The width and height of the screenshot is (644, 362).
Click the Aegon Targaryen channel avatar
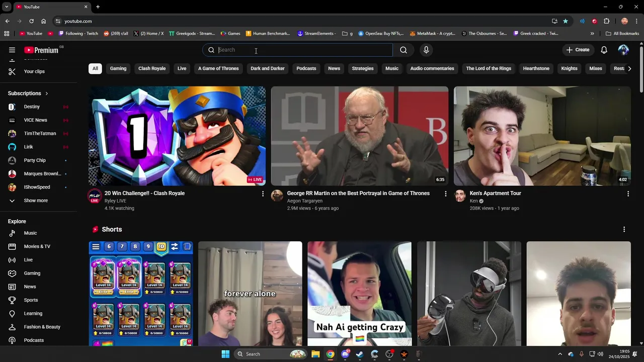(x=277, y=196)
